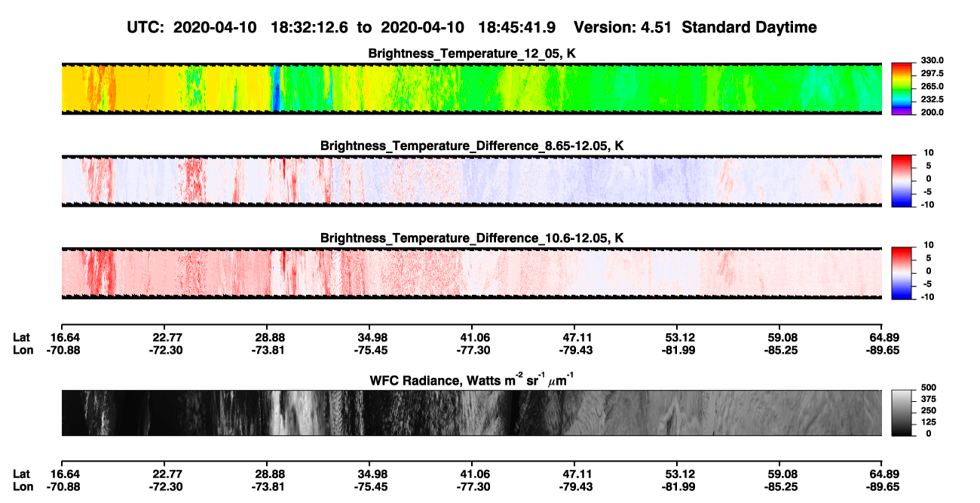Viewport: 980px width, 503px height.
Task: Click the 330.0 colorbar label
Action: (x=932, y=60)
